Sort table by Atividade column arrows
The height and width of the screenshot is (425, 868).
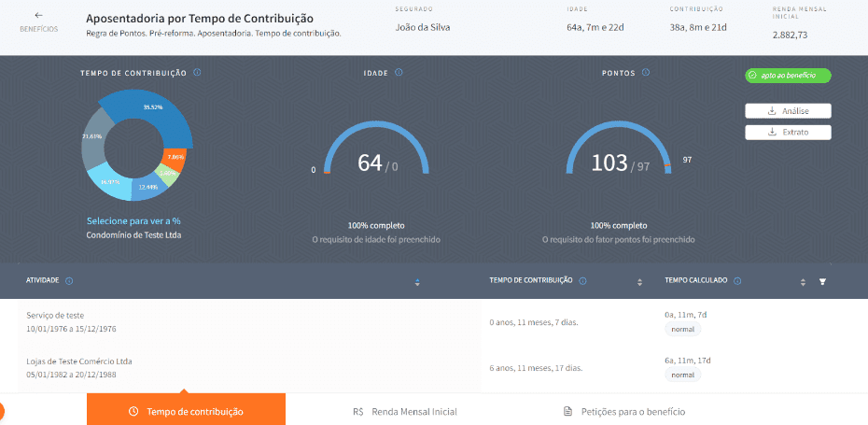(417, 281)
